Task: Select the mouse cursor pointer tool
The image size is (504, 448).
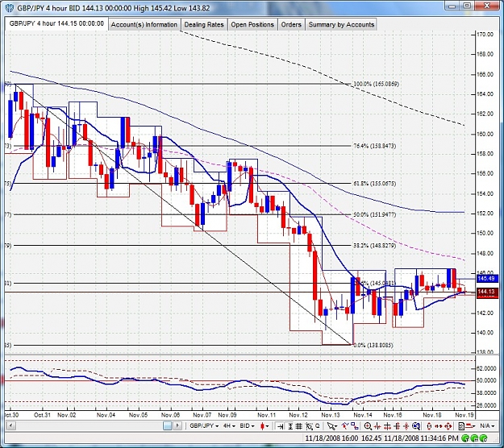Action: tap(331, 426)
